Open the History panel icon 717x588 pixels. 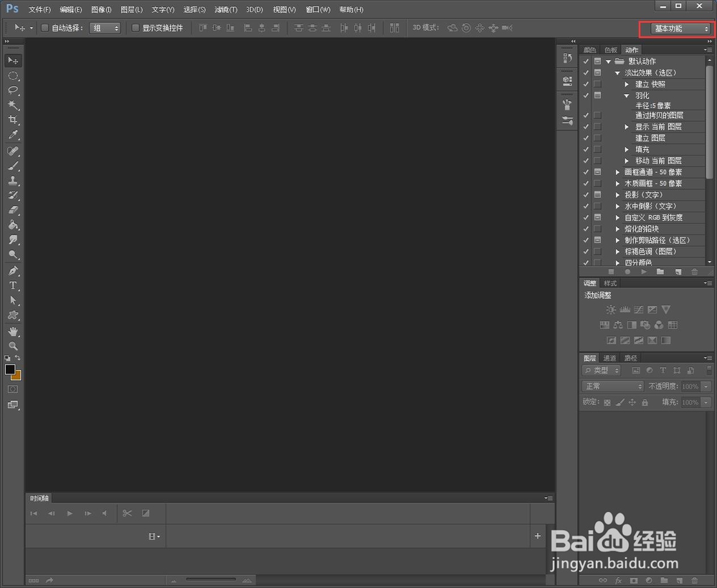click(567, 58)
